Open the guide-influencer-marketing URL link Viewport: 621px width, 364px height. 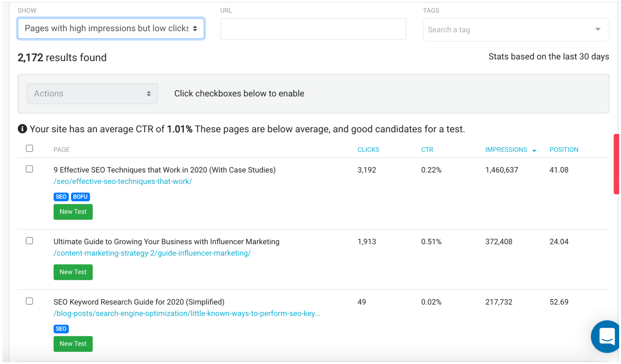tap(152, 253)
